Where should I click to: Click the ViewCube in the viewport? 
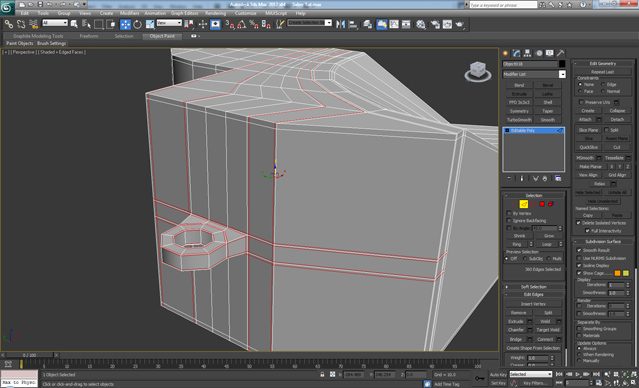tap(478, 71)
